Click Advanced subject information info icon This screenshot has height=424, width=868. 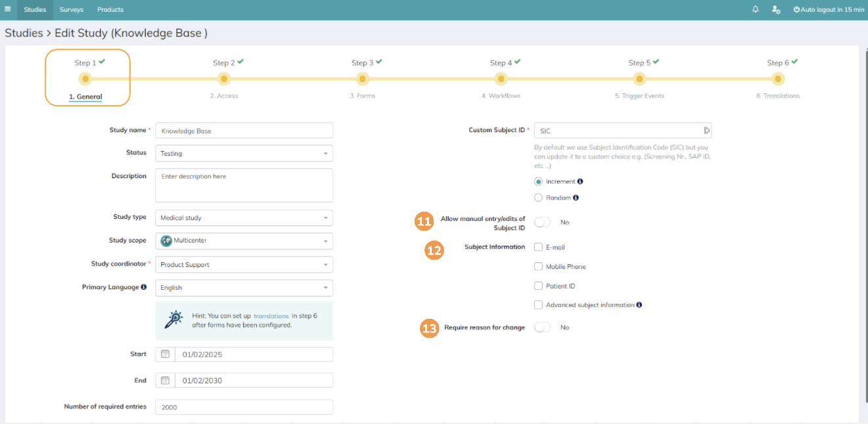click(x=639, y=305)
